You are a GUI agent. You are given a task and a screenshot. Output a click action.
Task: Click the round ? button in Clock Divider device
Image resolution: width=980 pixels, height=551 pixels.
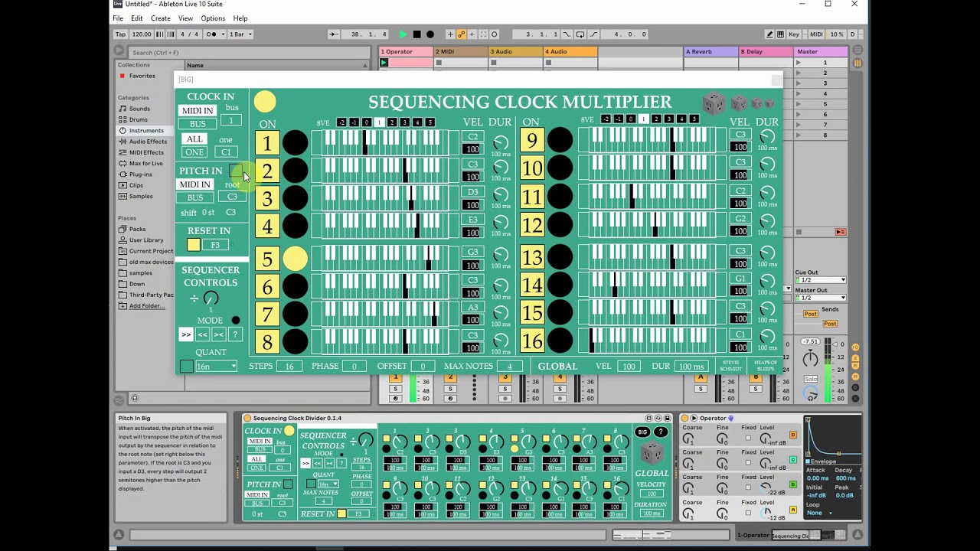(x=660, y=432)
